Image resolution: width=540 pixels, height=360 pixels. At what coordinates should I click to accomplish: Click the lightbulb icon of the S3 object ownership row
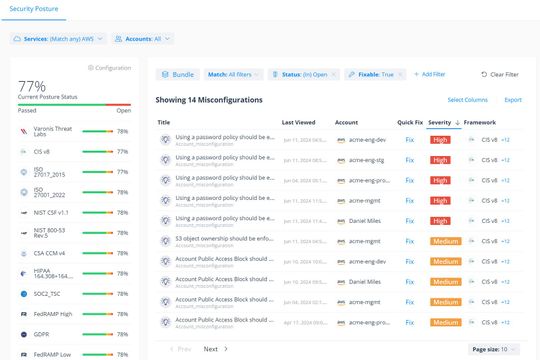tap(166, 241)
